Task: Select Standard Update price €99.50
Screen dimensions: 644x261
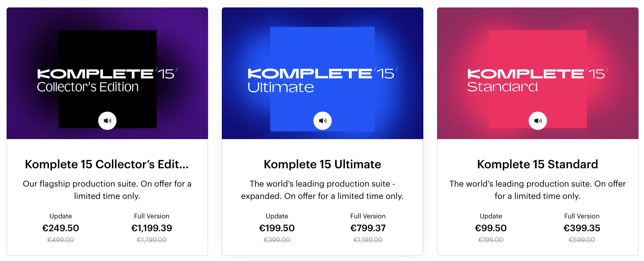Action: [491, 228]
